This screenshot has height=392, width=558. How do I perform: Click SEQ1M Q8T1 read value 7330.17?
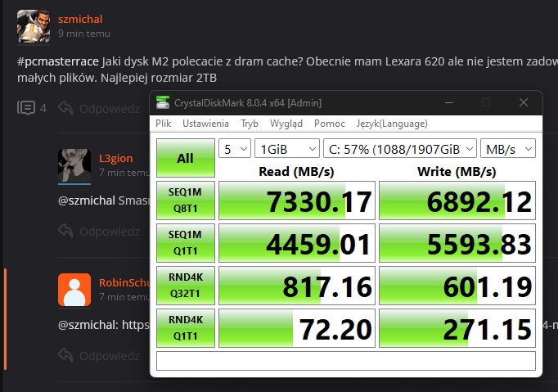(x=297, y=201)
